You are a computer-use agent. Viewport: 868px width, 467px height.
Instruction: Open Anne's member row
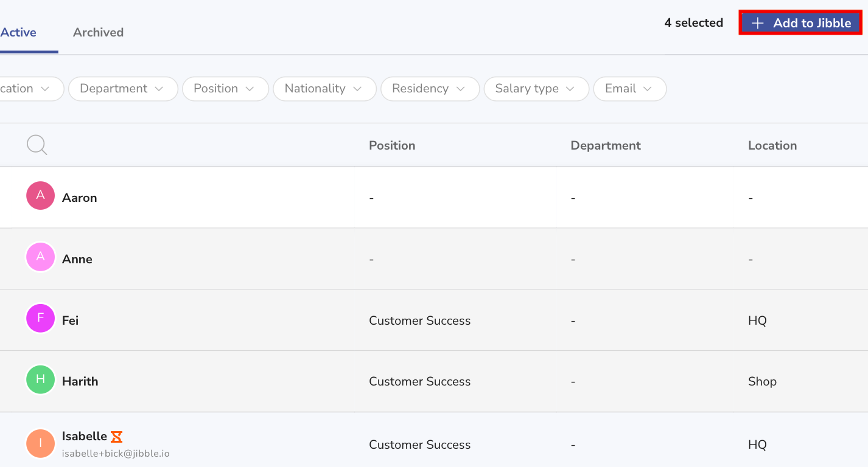click(x=434, y=259)
